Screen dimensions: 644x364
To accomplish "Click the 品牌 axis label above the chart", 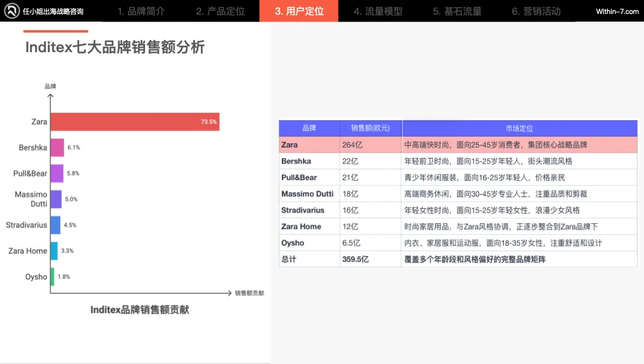I will point(50,87).
